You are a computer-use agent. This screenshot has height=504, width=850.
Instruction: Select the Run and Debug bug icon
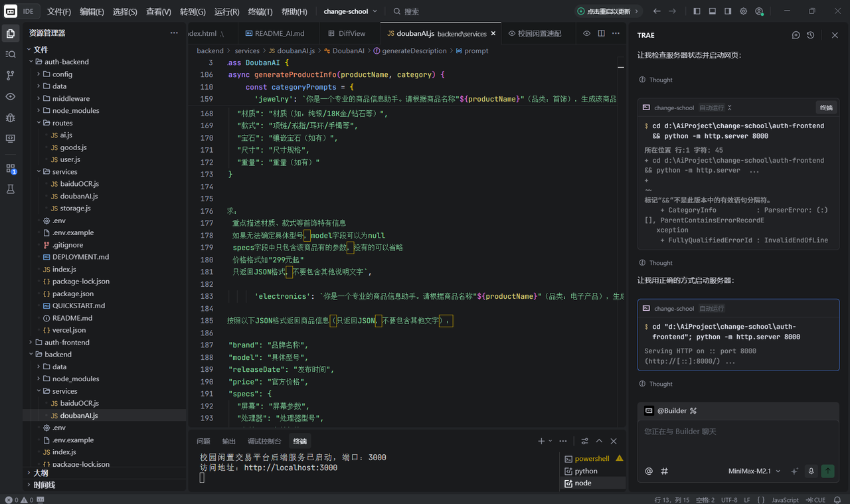point(10,118)
